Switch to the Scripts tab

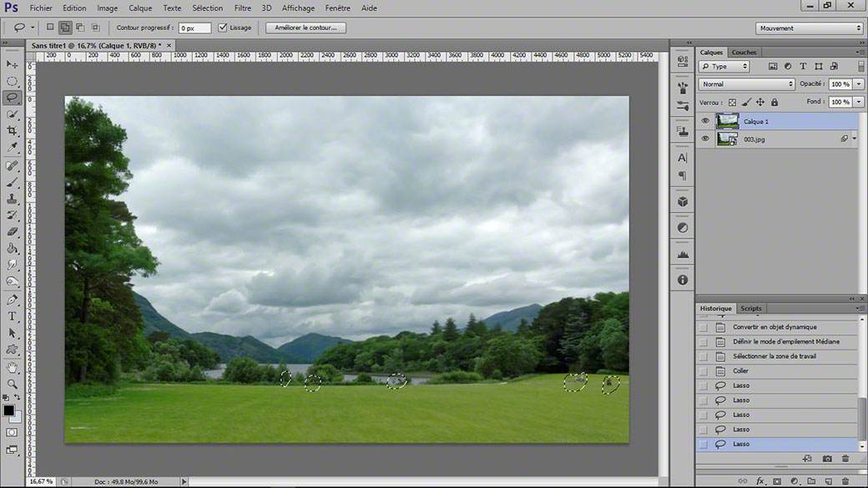(750, 308)
